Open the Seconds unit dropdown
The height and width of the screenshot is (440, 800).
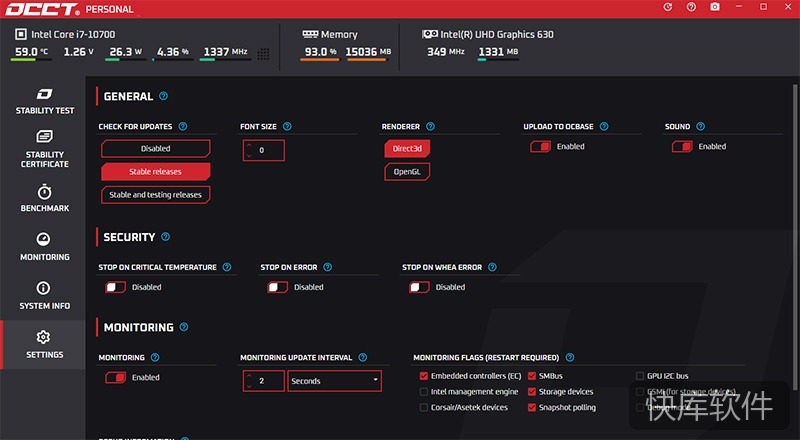[335, 381]
